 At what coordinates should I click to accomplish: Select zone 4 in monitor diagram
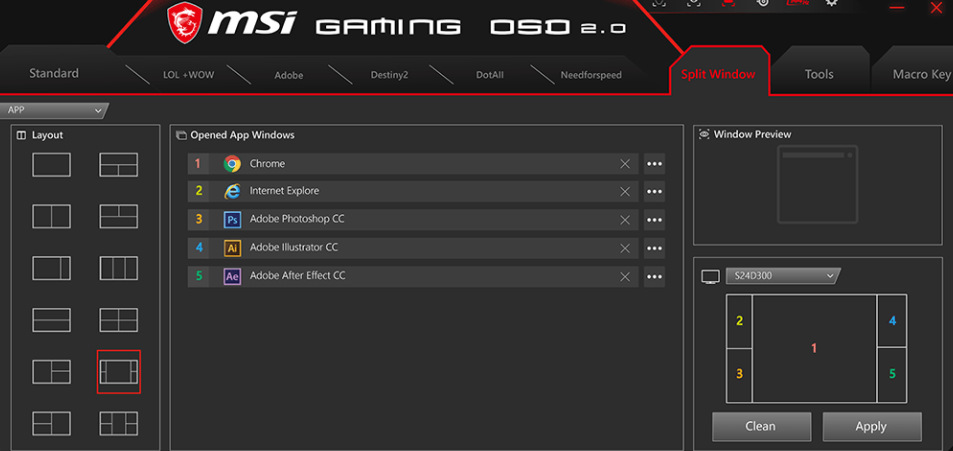[x=892, y=321]
